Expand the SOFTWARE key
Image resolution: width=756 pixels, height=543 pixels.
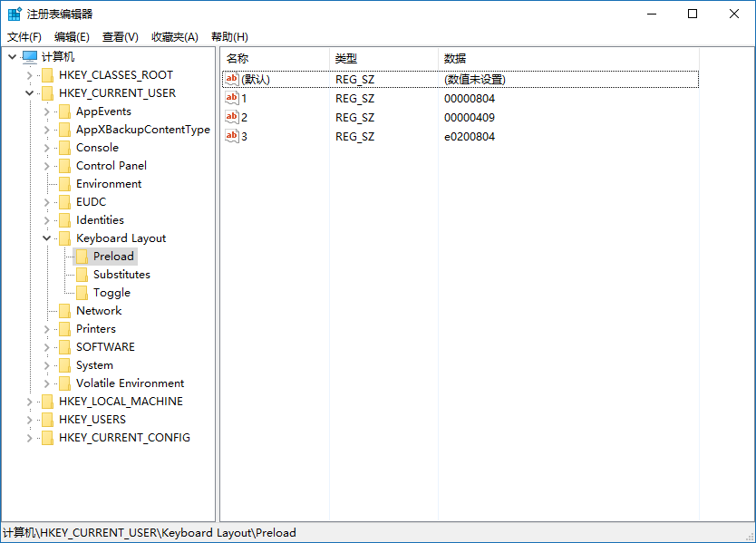click(x=47, y=347)
